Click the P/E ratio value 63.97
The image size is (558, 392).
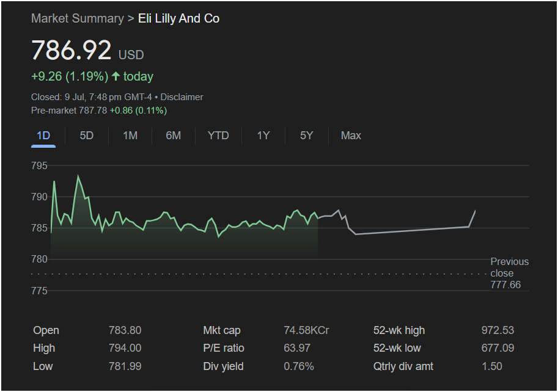297,348
